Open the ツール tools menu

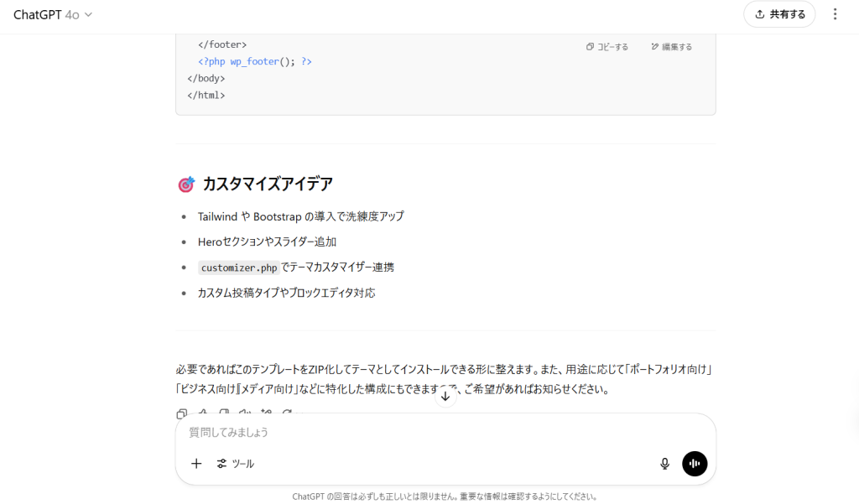236,464
